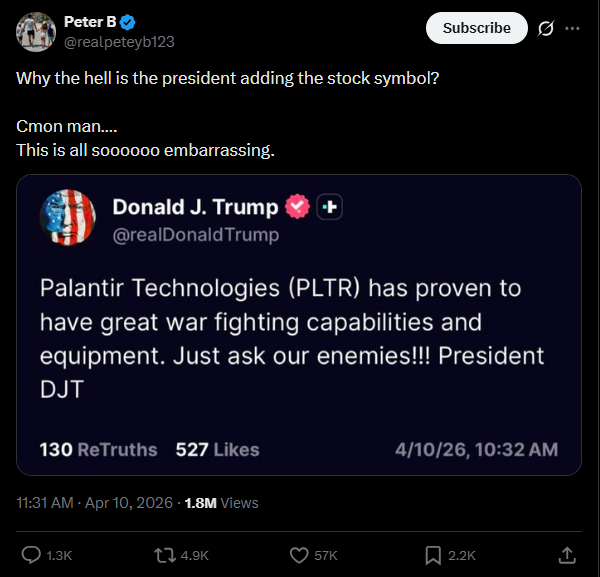This screenshot has width=600, height=577.
Task: Click the Peter B display name
Action: pos(87,21)
